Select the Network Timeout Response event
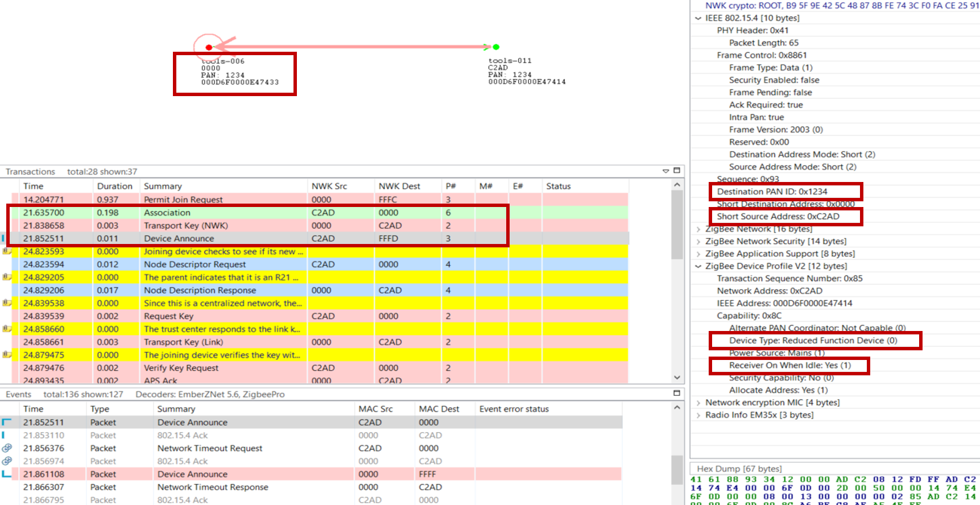Viewport: 980px width, 505px height. click(213, 487)
